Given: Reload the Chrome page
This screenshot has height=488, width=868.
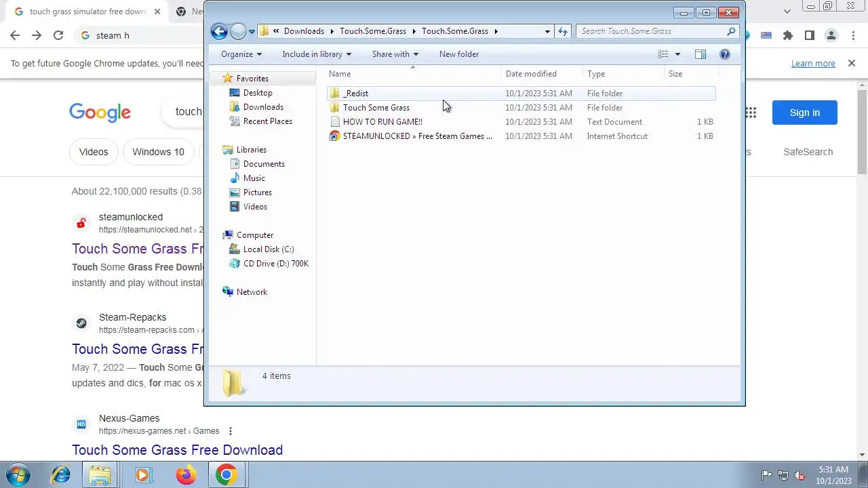Looking at the screenshot, I should click(x=58, y=35).
